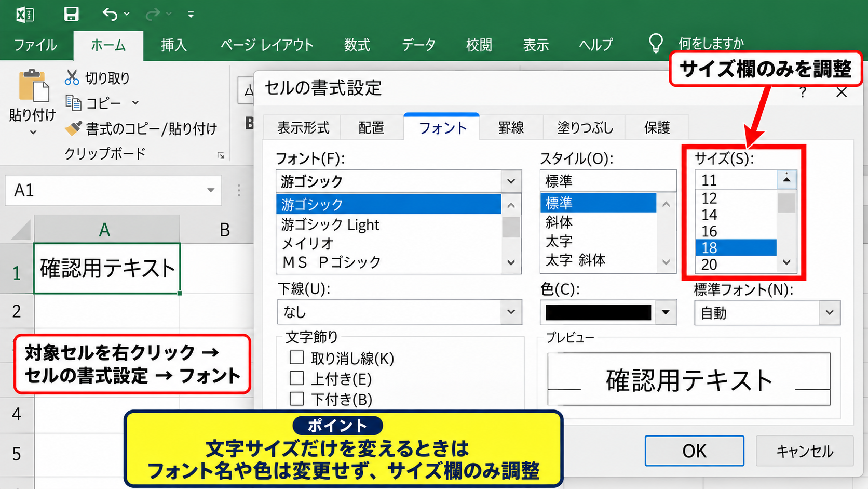Click the コピー pages icon
Image resolution: width=868 pixels, height=489 pixels.
point(73,102)
